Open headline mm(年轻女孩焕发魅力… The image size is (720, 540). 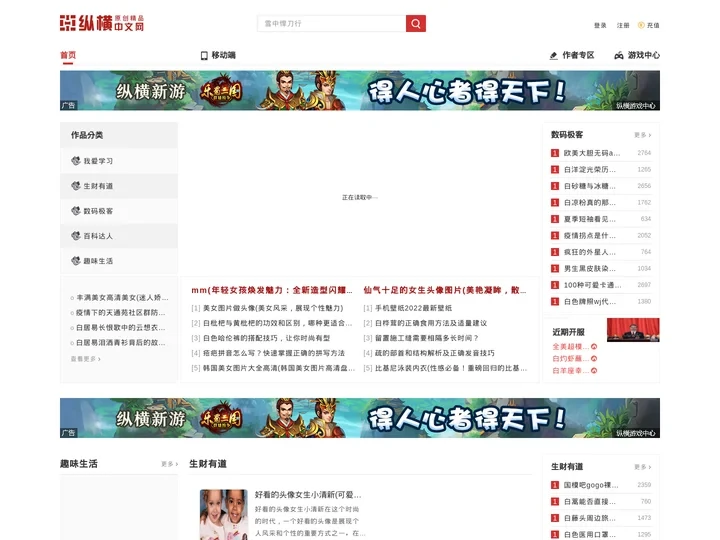(272, 290)
